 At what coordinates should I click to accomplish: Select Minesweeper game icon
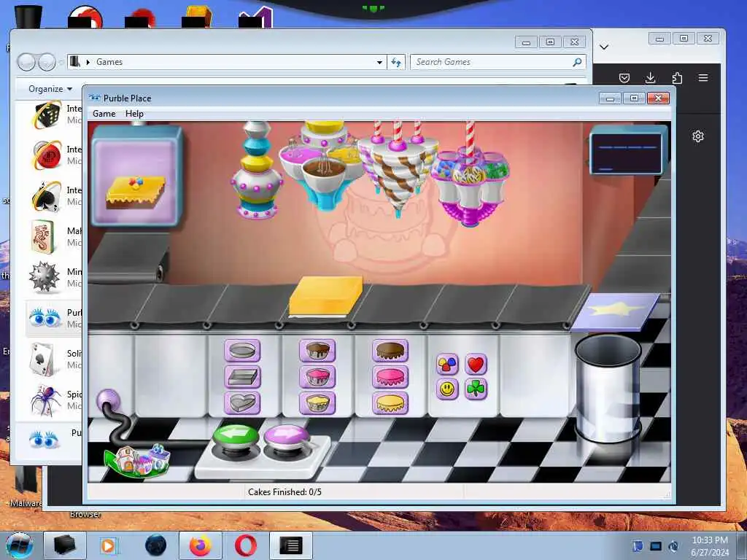(x=44, y=278)
